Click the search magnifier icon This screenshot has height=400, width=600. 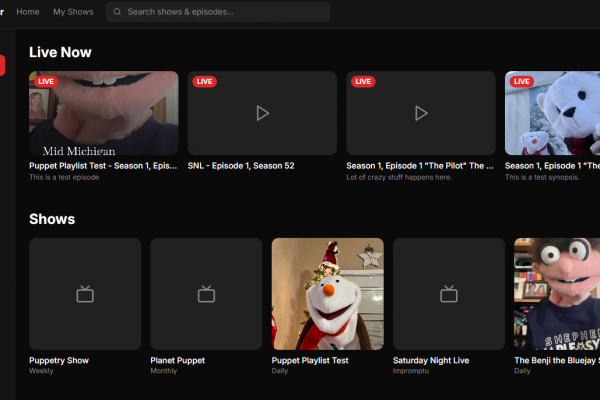point(117,12)
